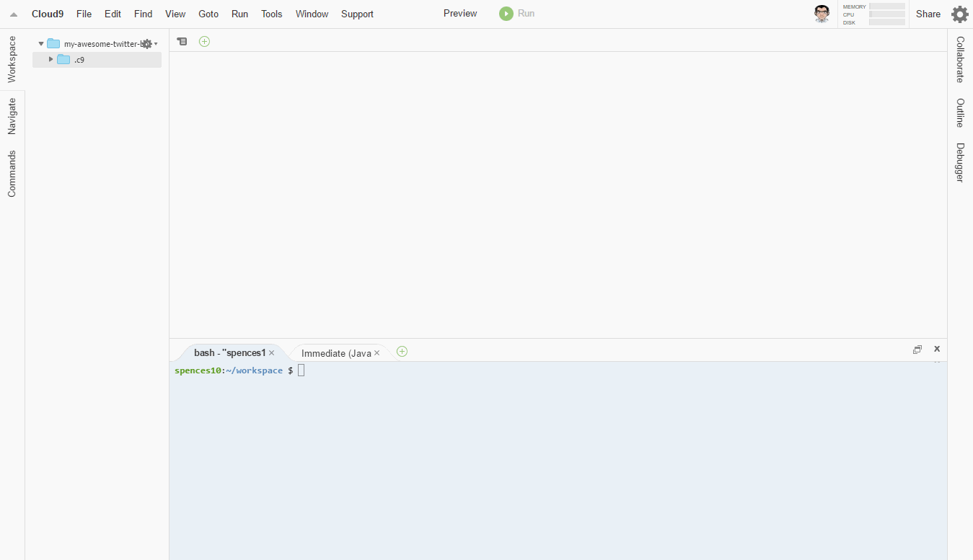Open the Tools menu

pos(272,14)
